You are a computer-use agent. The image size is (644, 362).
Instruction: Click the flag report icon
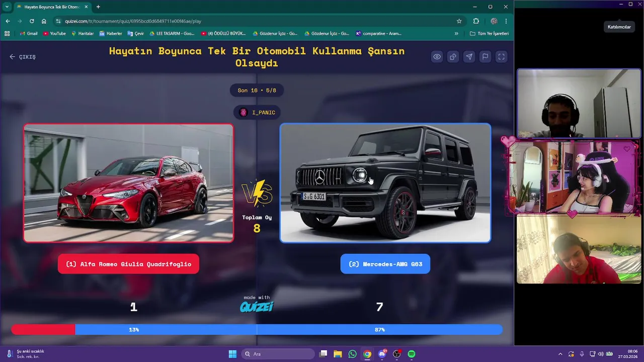tap(485, 57)
